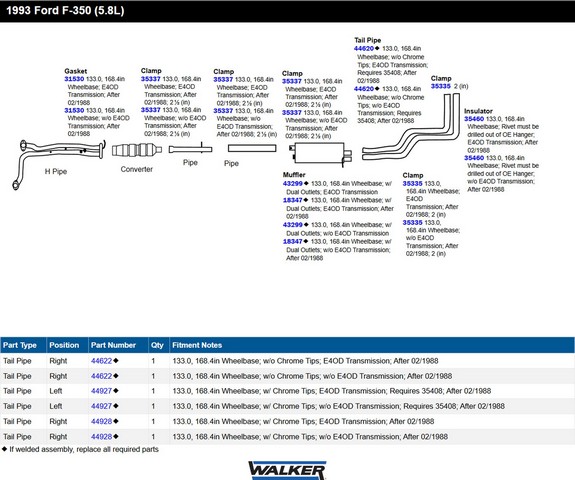Open part 44927 in the E4OD Transmission row
The image size is (575, 480).
pyautogui.click(x=102, y=391)
